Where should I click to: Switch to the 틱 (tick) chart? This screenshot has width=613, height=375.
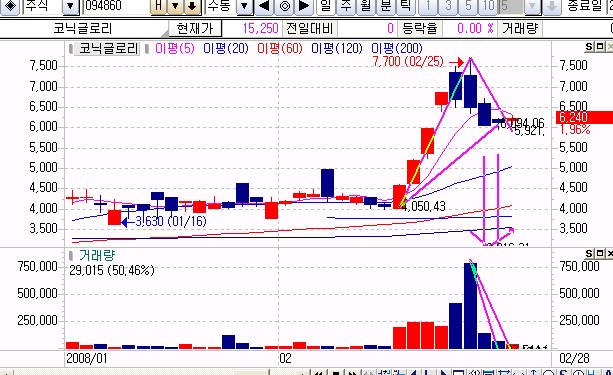[406, 6]
